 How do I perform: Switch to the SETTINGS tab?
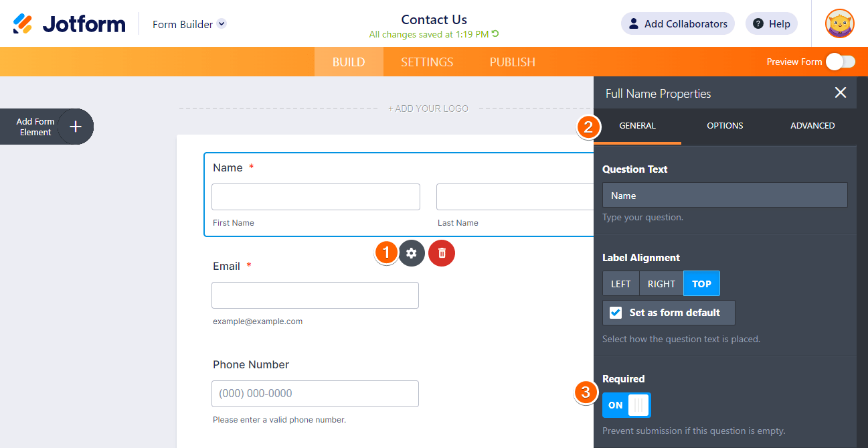(x=427, y=62)
